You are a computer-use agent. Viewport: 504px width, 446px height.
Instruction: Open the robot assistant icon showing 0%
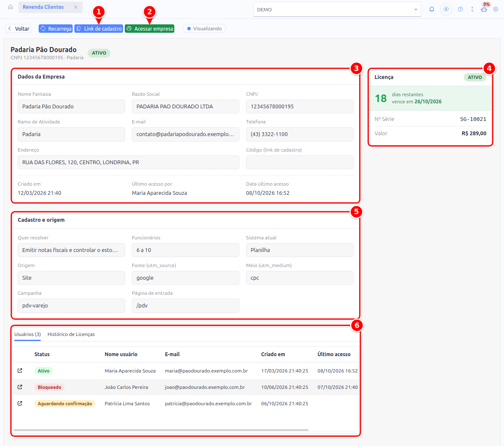pos(484,9)
